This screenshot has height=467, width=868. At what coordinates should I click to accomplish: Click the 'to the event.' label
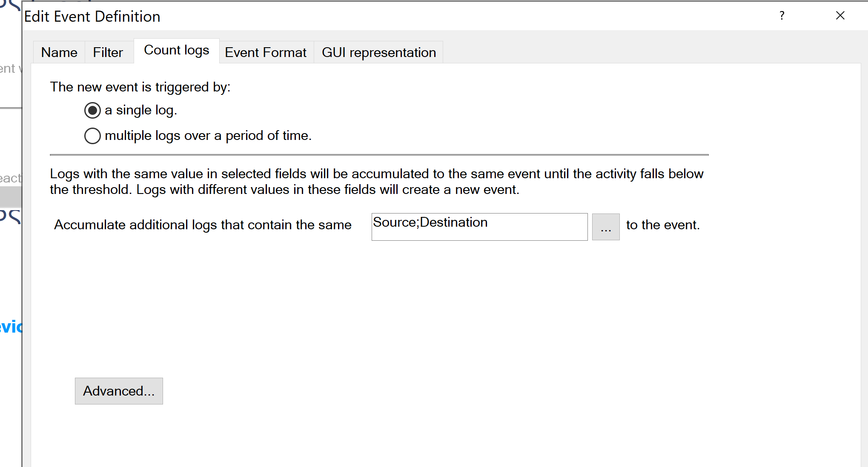(x=662, y=225)
